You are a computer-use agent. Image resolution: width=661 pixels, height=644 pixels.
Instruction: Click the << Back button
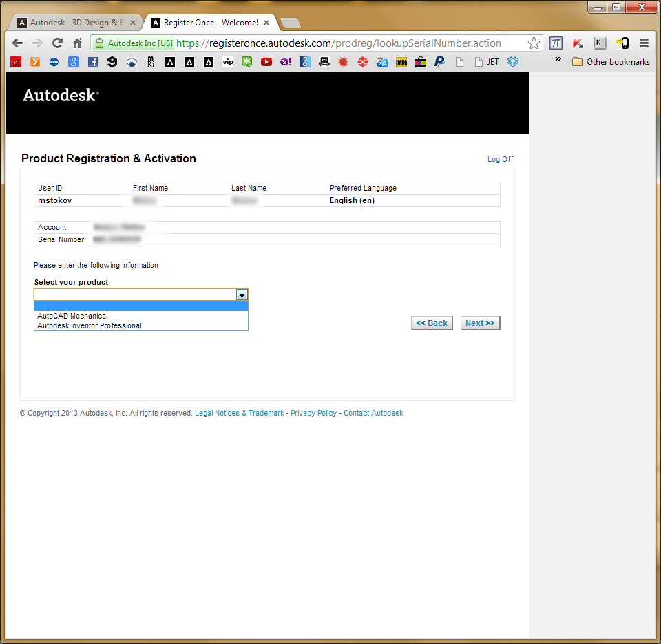[x=432, y=323]
